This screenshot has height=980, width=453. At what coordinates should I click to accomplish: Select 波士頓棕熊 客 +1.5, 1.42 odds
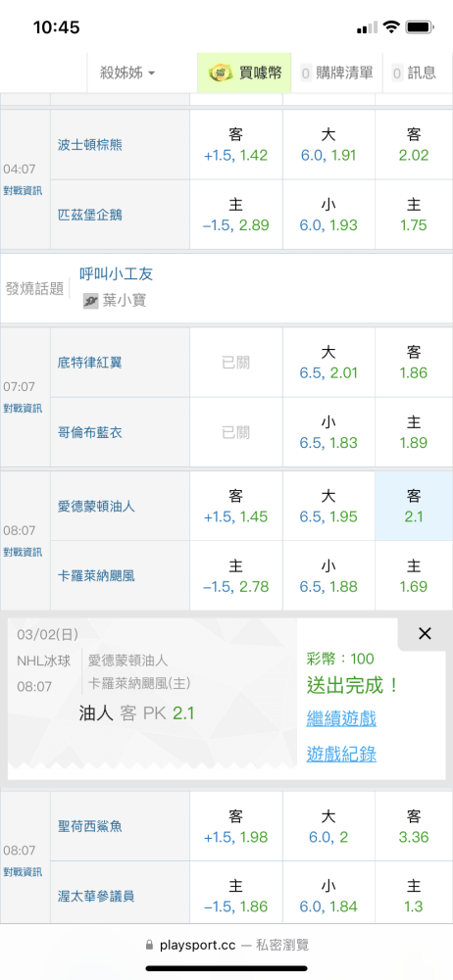pyautogui.click(x=236, y=145)
